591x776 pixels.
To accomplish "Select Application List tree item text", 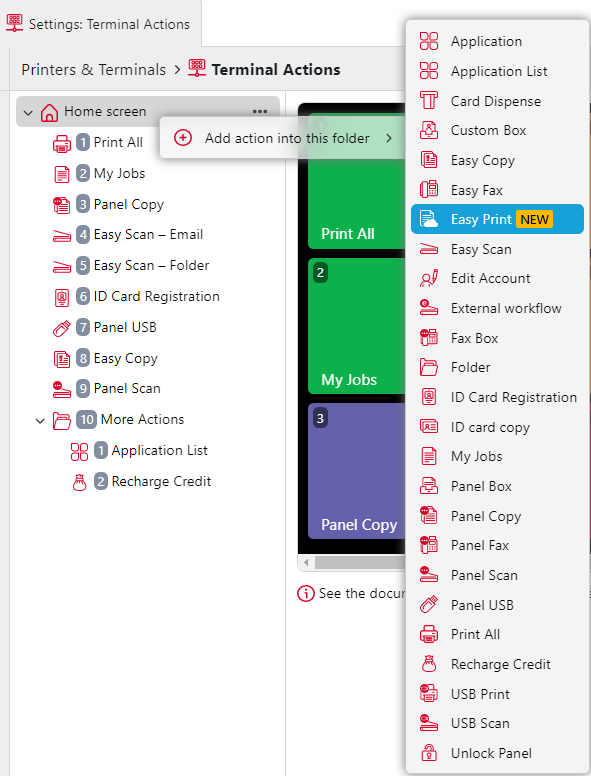I will 159,450.
